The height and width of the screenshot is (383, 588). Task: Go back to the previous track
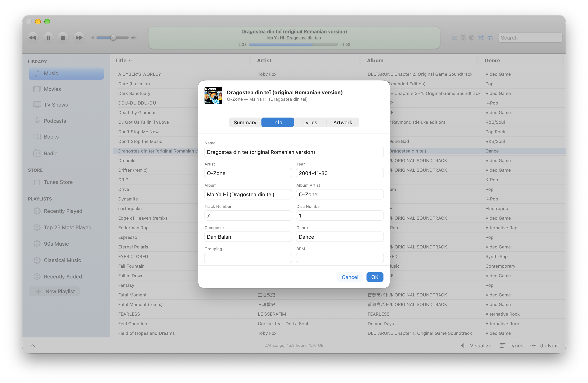(x=33, y=38)
